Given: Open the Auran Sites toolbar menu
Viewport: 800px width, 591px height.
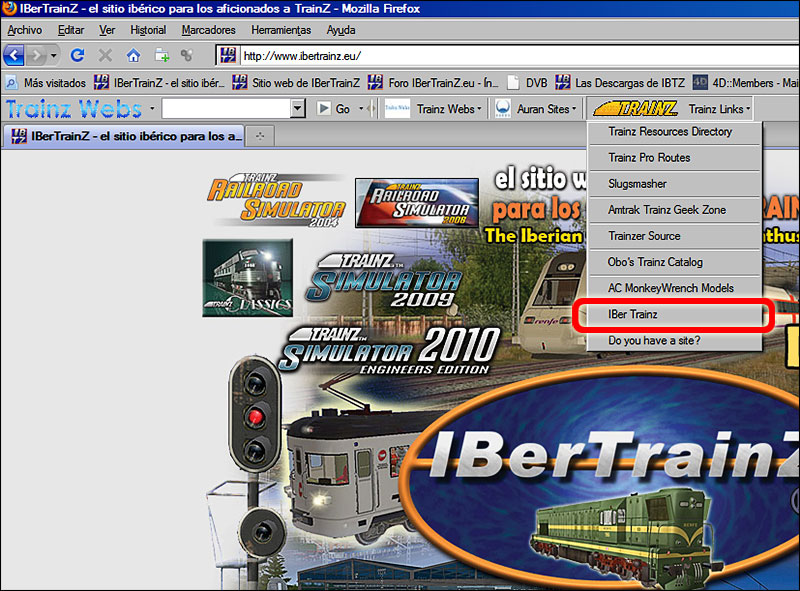Looking at the screenshot, I should coord(546,109).
